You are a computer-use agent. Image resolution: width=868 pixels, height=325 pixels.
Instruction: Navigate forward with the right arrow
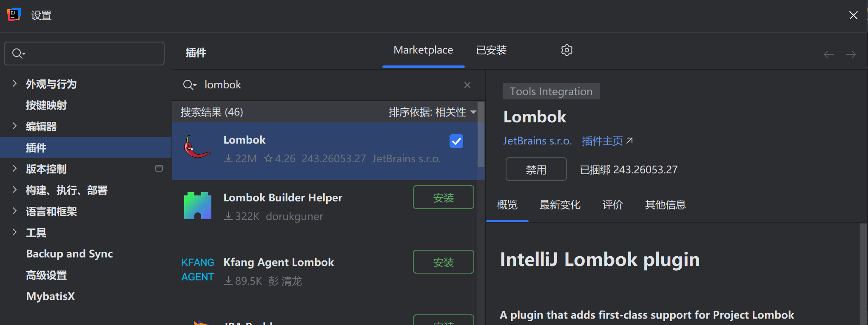[851, 54]
